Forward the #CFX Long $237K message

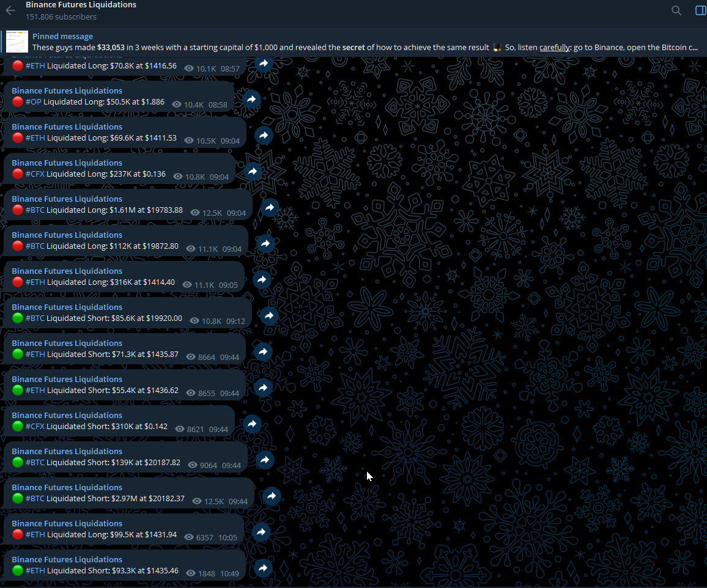pos(253,172)
